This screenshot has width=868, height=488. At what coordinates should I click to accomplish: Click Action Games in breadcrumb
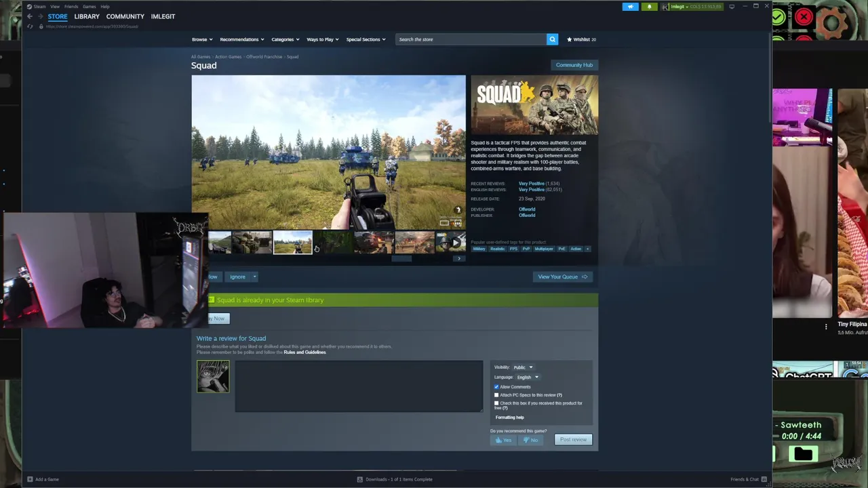228,57
